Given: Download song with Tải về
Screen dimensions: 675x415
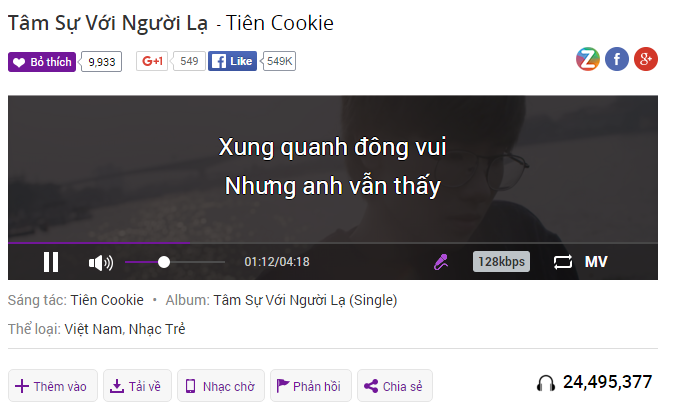Looking at the screenshot, I should 137,386.
